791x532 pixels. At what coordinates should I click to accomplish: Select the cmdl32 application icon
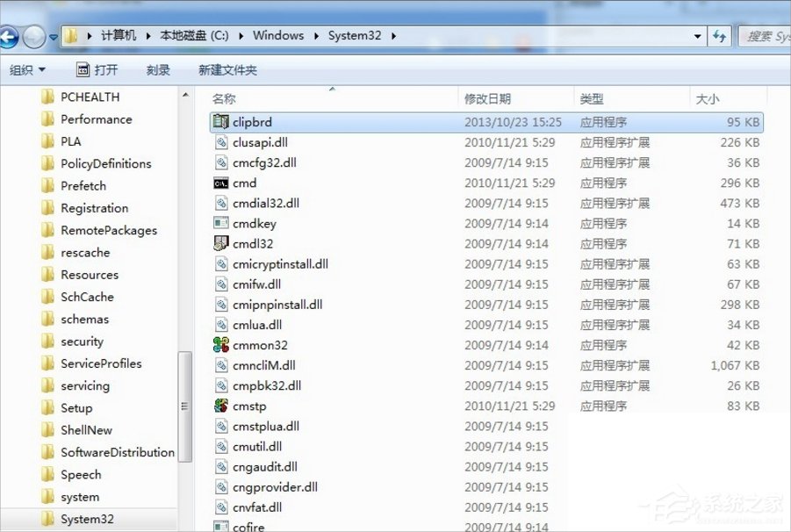(x=220, y=243)
